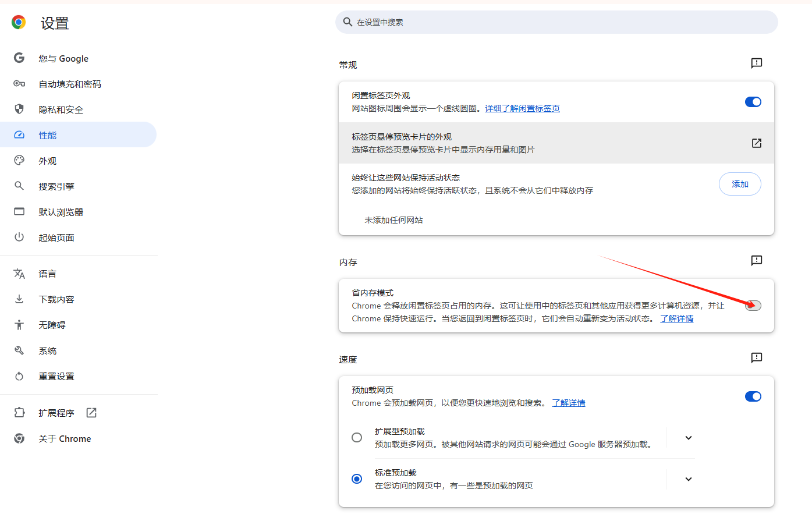812x521 pixels.
Task: Click the 添加 button for always-active sites
Action: pyautogui.click(x=740, y=184)
